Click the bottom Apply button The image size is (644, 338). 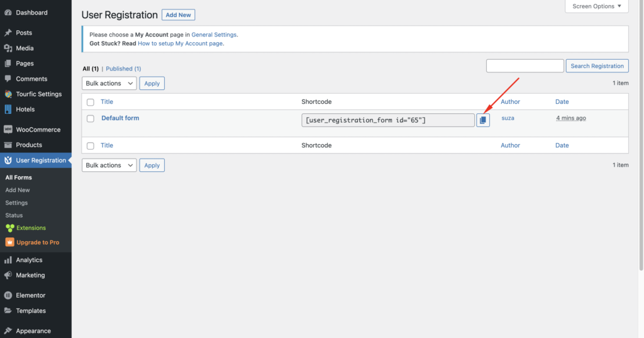[x=152, y=166]
